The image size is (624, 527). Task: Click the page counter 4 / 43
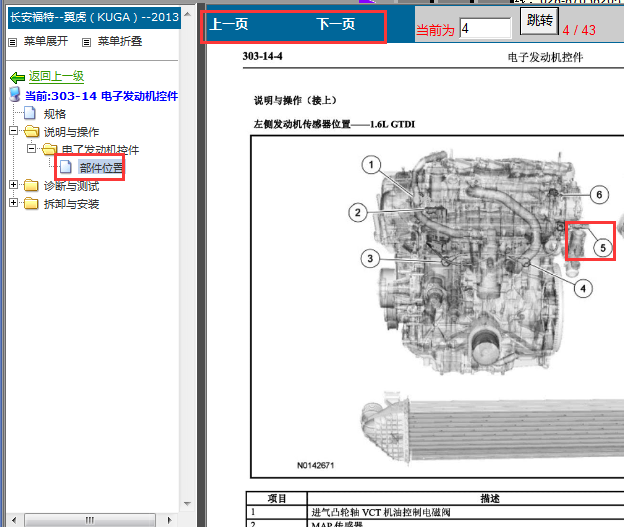(579, 30)
